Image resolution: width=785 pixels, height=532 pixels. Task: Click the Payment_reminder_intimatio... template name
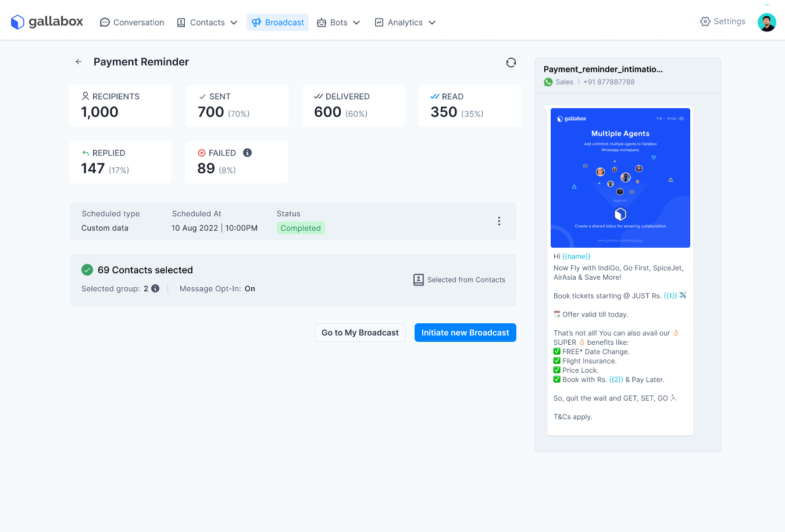click(x=603, y=69)
